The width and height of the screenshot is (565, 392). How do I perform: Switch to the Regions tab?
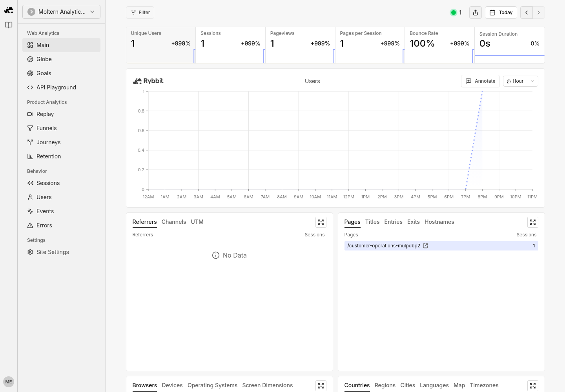click(385, 385)
